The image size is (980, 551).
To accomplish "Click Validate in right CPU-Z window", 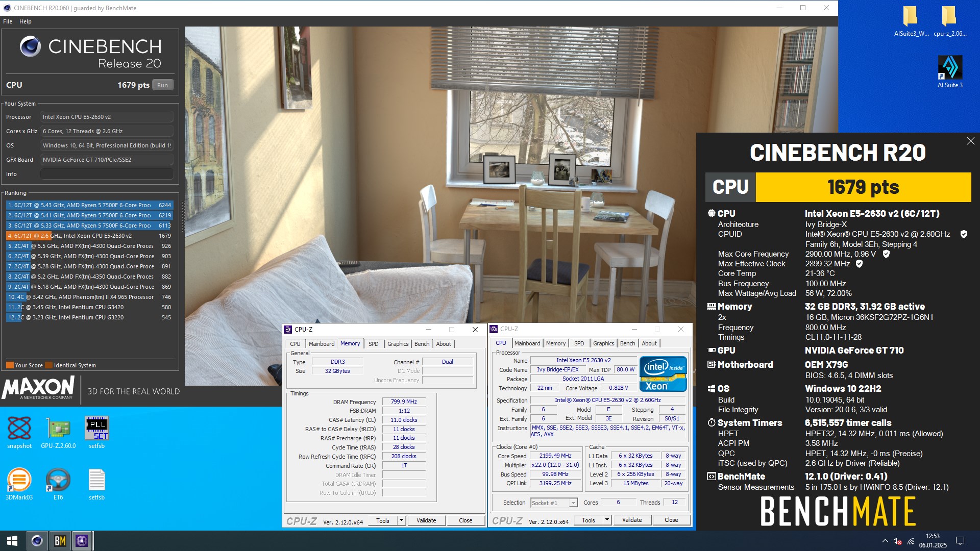I will 632,520.
